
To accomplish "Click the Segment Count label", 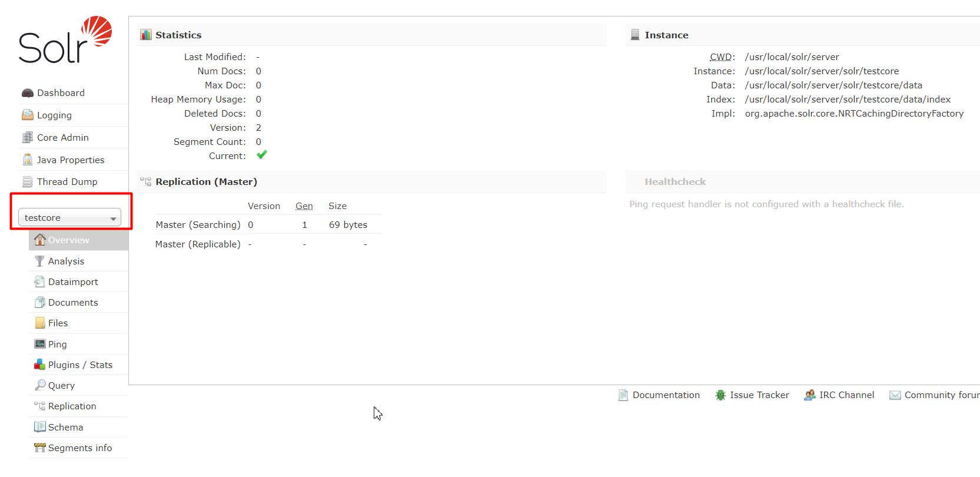I will pos(210,142).
